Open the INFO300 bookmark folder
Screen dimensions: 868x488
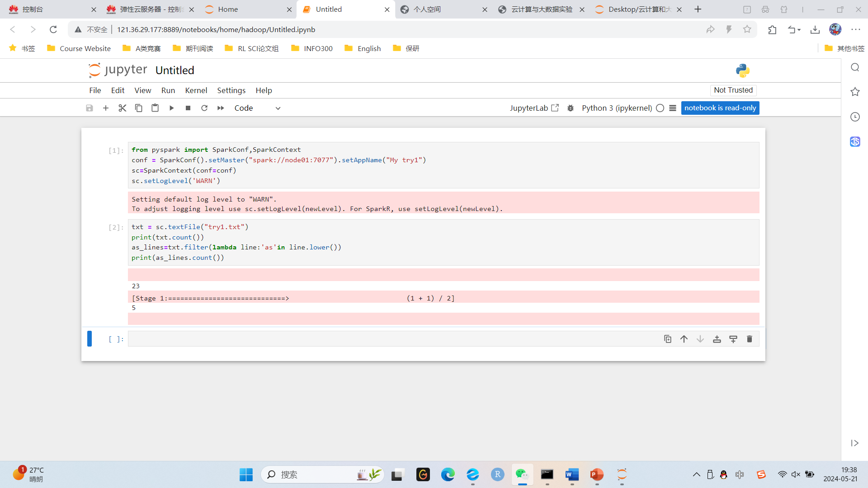(311, 48)
